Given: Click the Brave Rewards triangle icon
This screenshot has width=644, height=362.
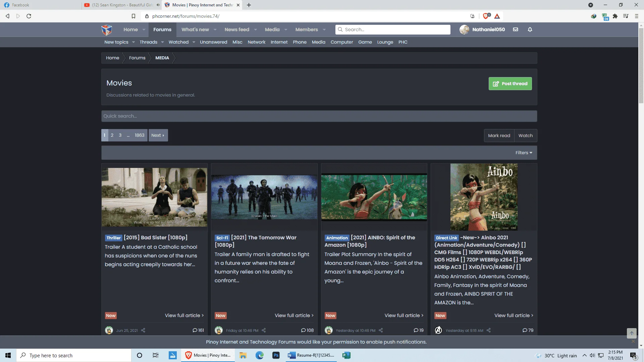Looking at the screenshot, I should [x=497, y=16].
